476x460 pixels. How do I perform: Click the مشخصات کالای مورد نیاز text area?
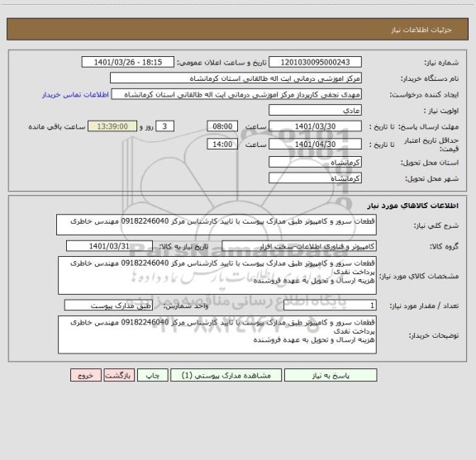click(x=217, y=276)
